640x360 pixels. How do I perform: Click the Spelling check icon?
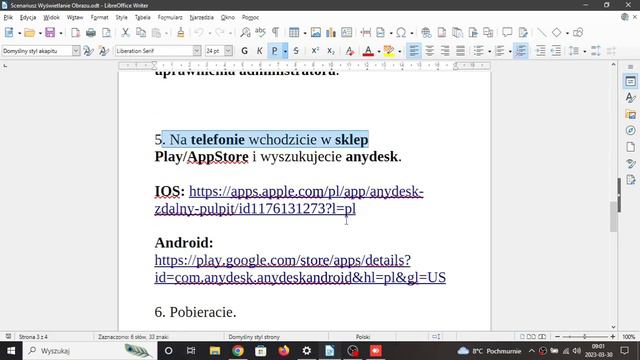260,33
